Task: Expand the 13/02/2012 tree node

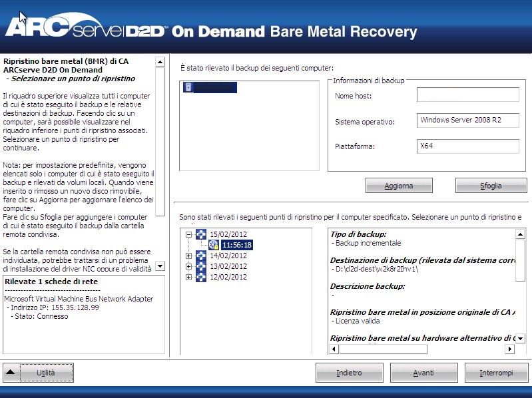Action: point(189,267)
